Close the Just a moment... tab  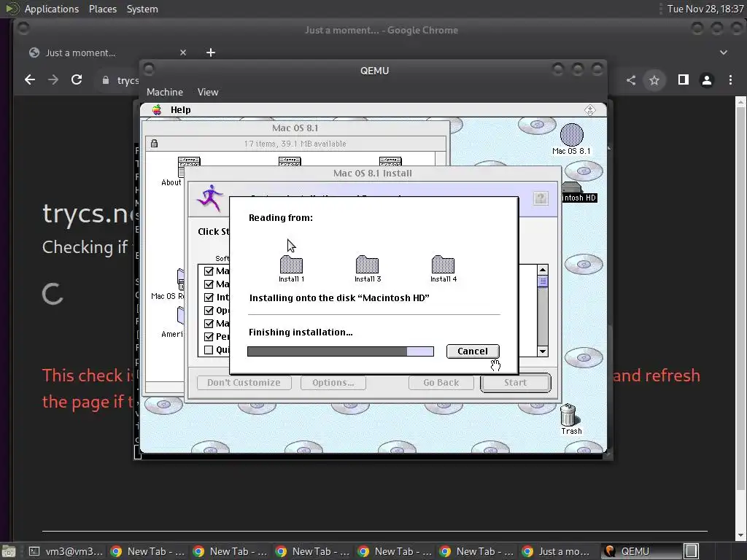(x=183, y=52)
